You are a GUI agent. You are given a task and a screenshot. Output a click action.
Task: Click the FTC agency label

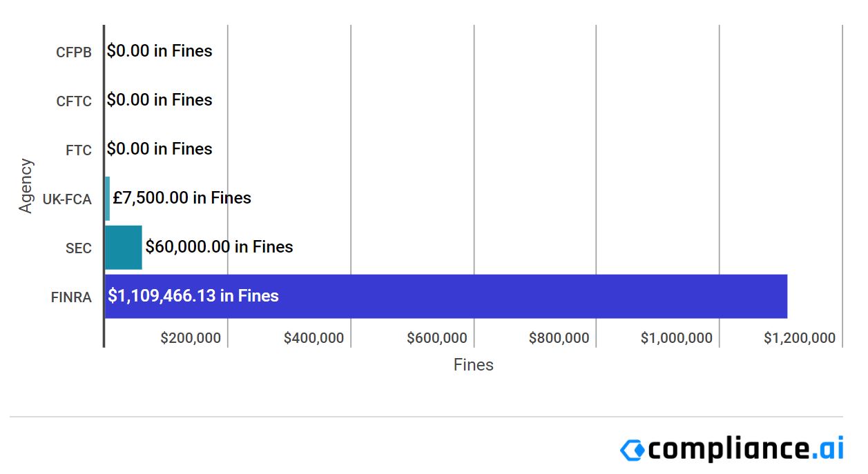(79, 150)
